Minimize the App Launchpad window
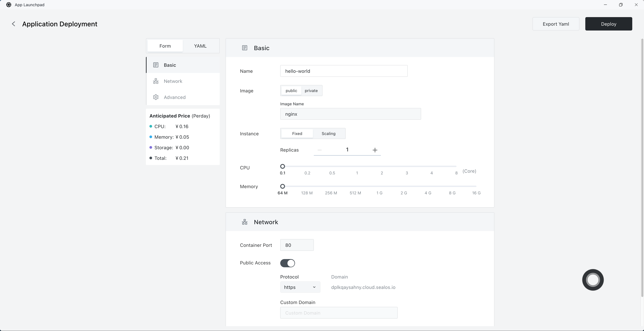This screenshot has width=644, height=331. pos(605,5)
